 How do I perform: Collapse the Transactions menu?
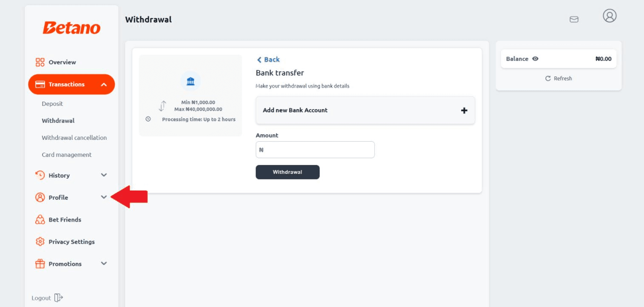[104, 85]
